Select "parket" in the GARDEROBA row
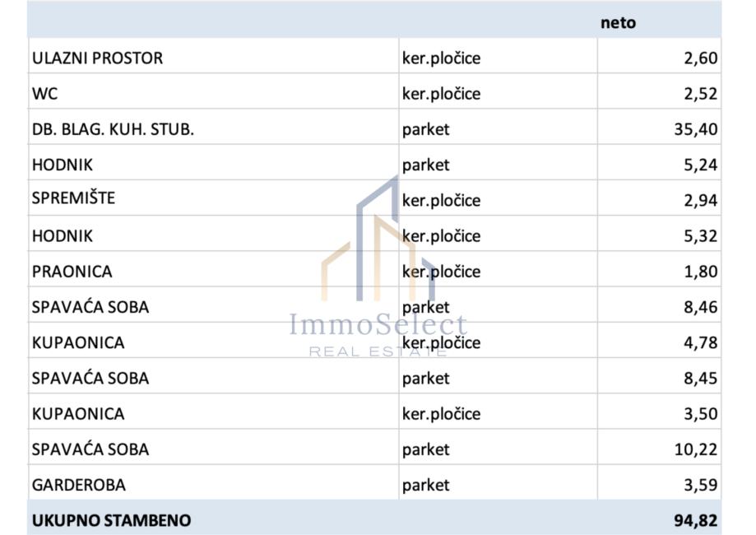 point(426,485)
